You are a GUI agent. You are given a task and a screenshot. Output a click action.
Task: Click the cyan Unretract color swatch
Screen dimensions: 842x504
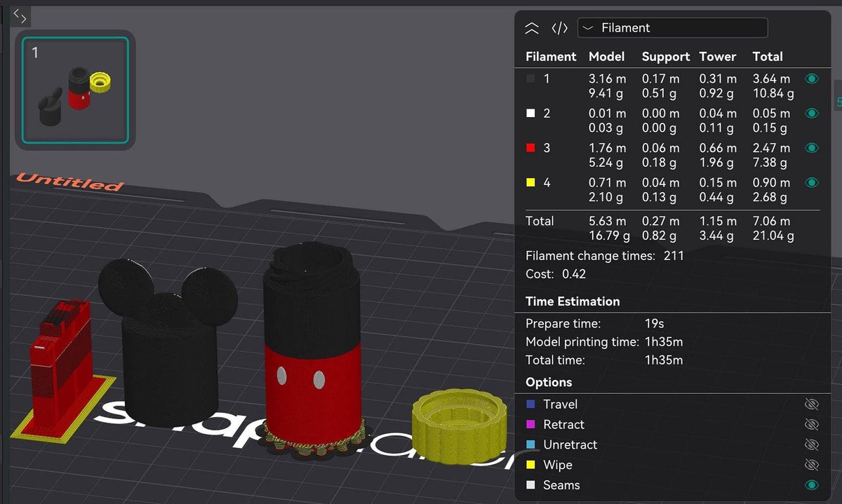pyautogui.click(x=530, y=445)
